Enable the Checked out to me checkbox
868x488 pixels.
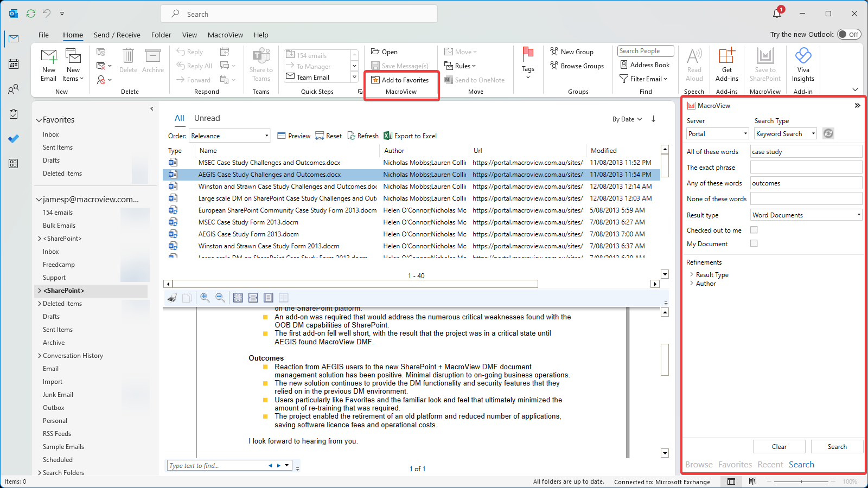pos(754,229)
